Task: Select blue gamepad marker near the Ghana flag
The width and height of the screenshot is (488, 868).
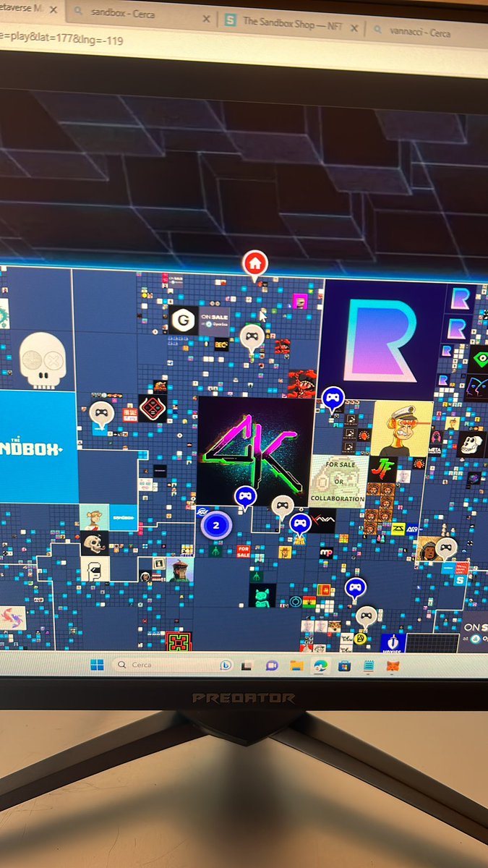Action: 354,587
